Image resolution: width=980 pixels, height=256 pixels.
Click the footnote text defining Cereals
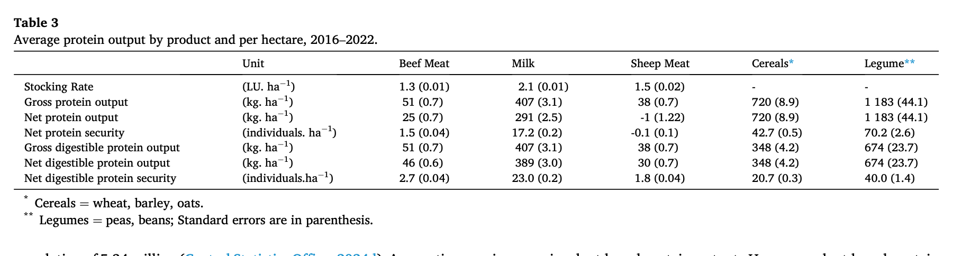pos(119,204)
